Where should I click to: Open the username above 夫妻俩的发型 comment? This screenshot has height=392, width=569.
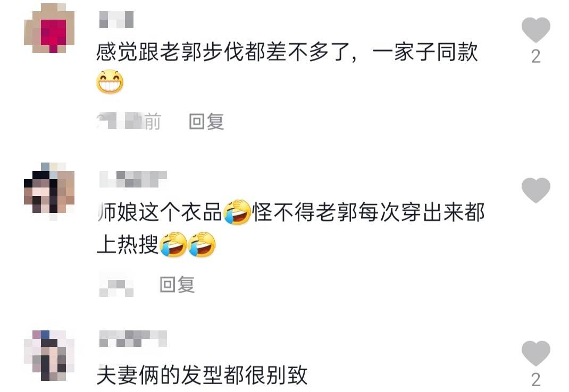coord(133,339)
